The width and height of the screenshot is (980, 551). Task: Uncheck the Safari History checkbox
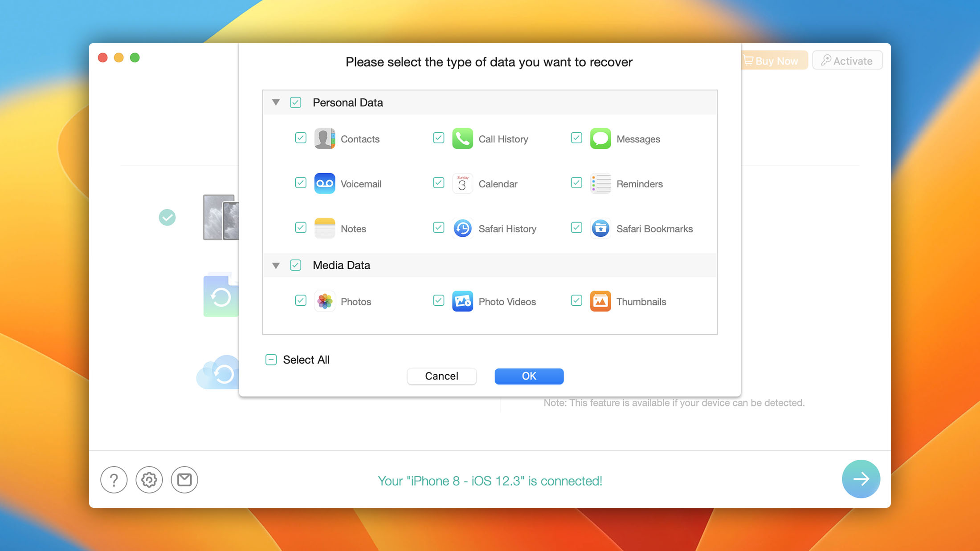[x=439, y=228]
